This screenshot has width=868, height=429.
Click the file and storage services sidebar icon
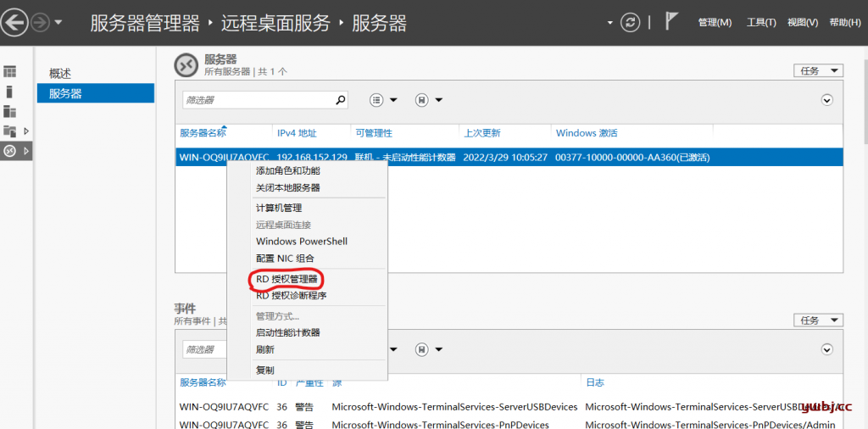tap(10, 131)
